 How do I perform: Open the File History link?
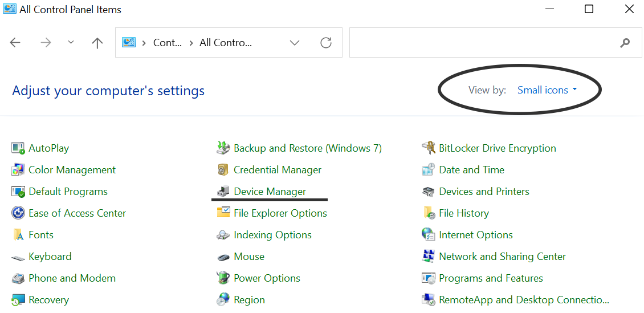point(464,213)
